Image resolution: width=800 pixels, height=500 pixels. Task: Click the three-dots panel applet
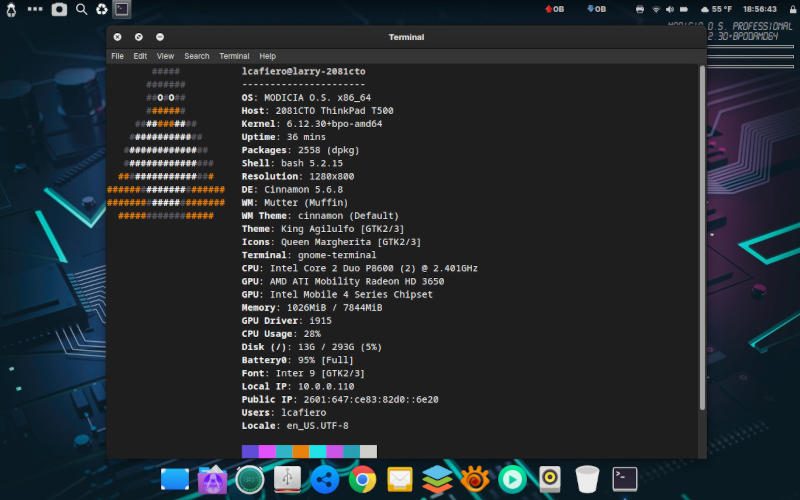tap(35, 9)
